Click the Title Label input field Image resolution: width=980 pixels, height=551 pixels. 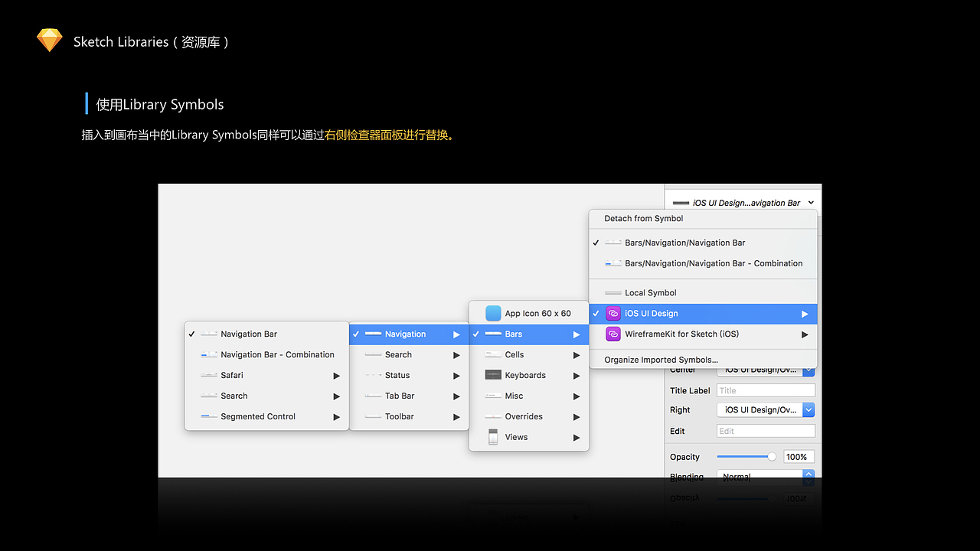766,390
